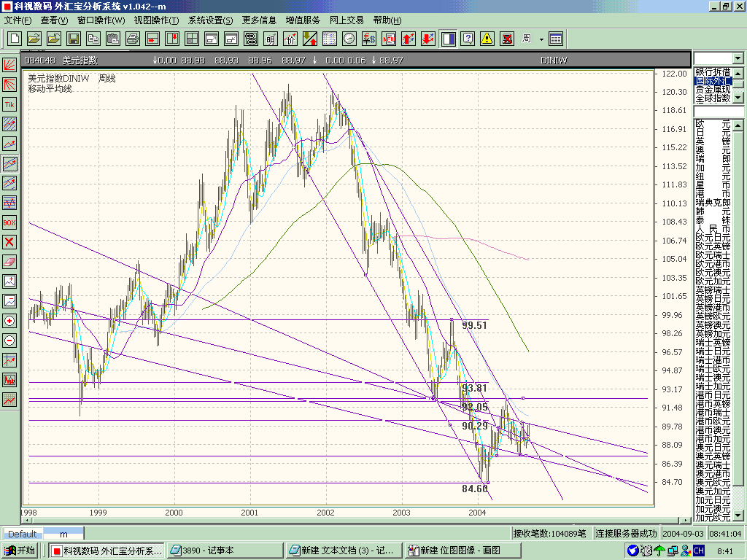Select 澳元欧元 in the currency list

click(713, 483)
